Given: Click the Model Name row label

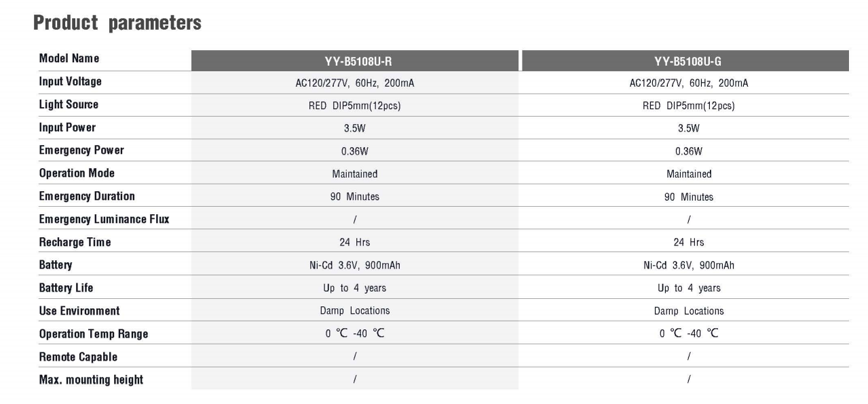Looking at the screenshot, I should pyautogui.click(x=69, y=59).
